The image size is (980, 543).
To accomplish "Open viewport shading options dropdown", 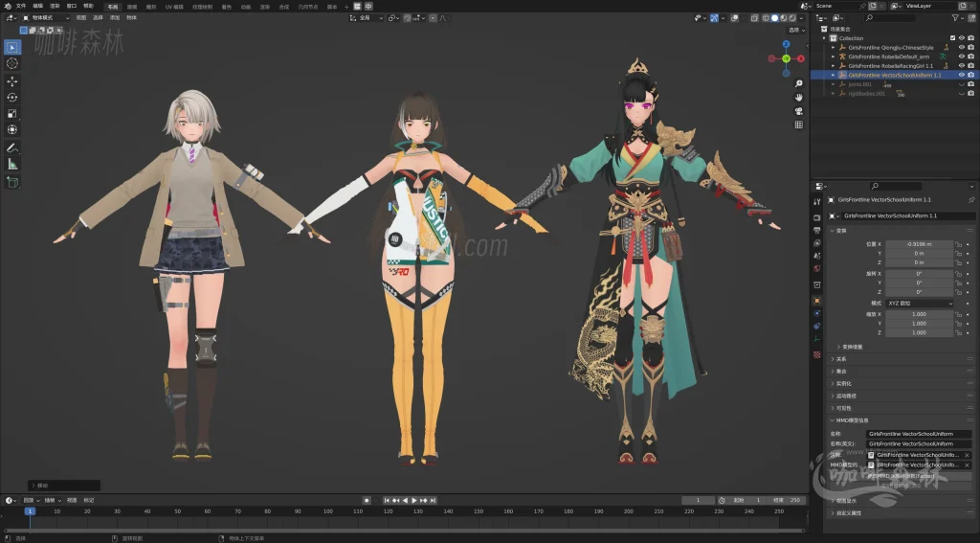I will click(x=801, y=18).
